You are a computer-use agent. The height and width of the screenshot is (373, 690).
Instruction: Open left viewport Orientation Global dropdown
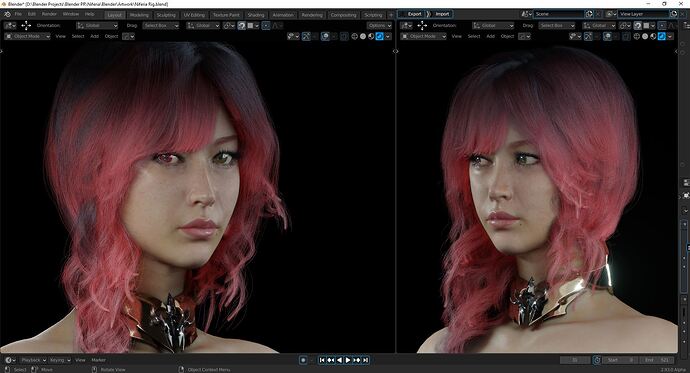click(x=97, y=26)
